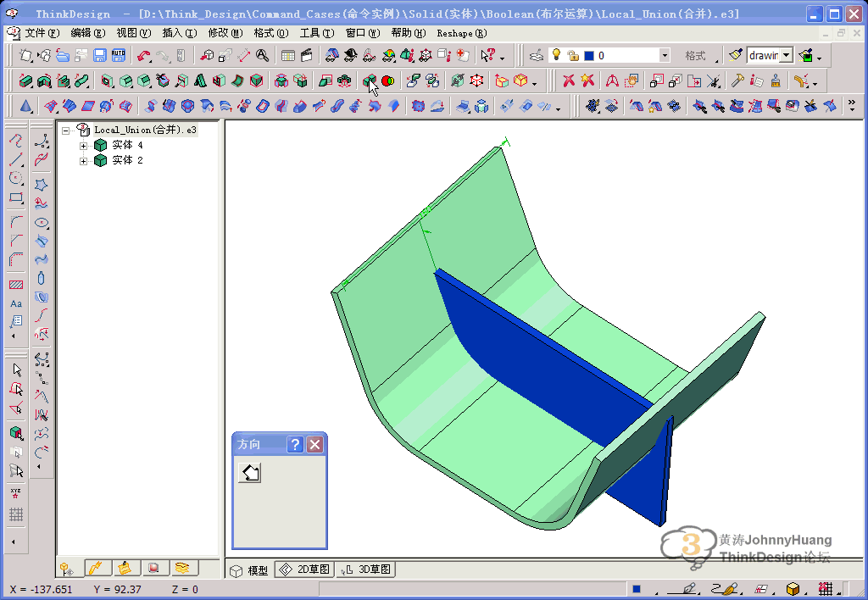Screen dimensions: 868x600
Task: Select the Aa text tool
Action: 16,304
